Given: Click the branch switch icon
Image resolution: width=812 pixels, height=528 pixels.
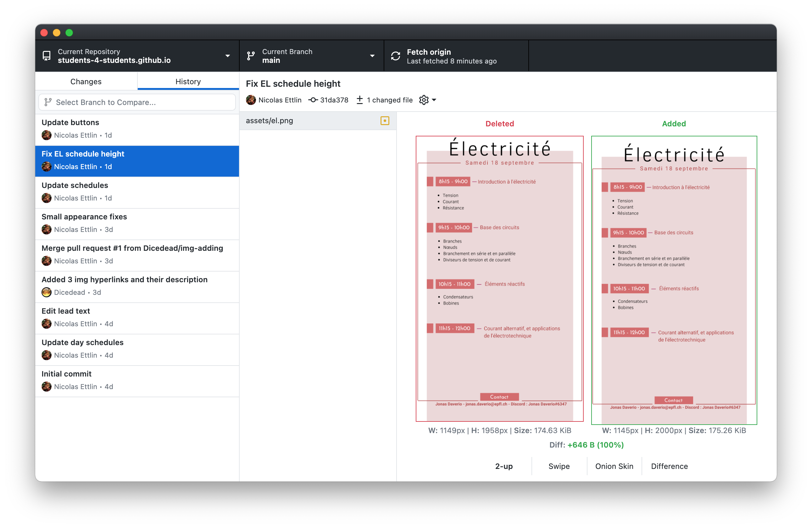Looking at the screenshot, I should tap(252, 56).
